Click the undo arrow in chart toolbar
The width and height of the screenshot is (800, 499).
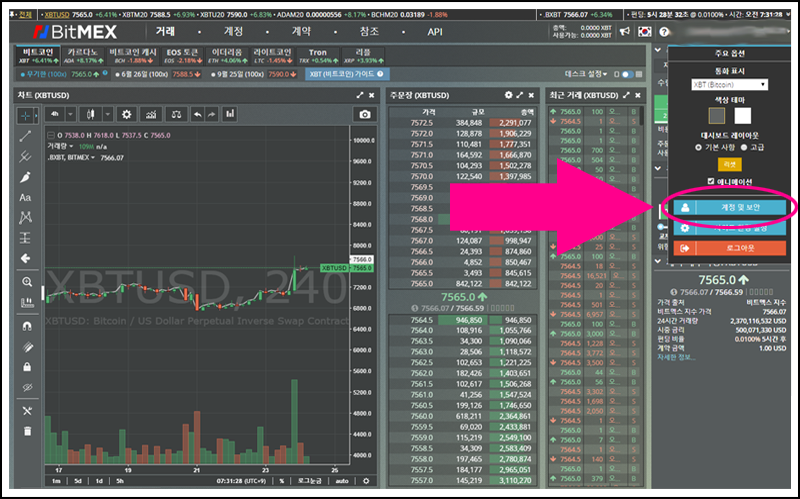197,114
